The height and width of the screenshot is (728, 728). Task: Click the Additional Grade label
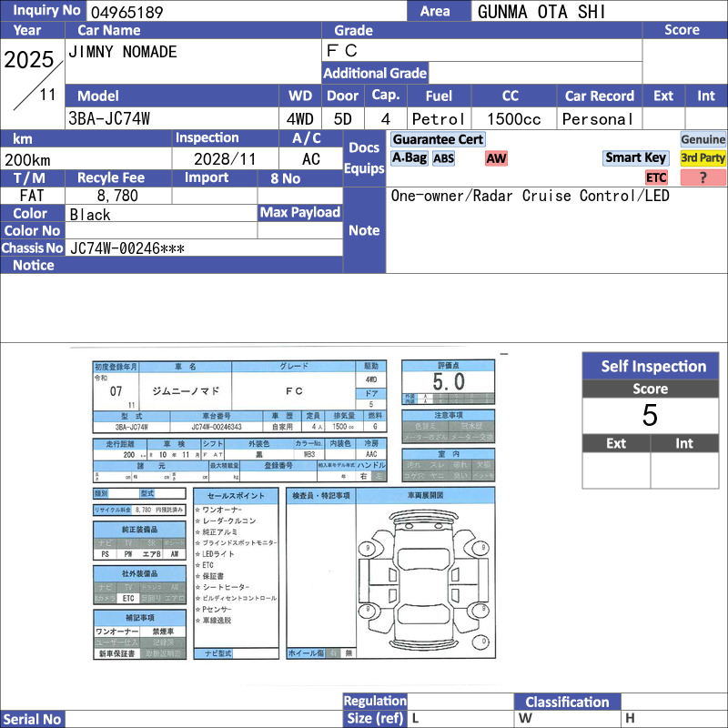(x=375, y=73)
